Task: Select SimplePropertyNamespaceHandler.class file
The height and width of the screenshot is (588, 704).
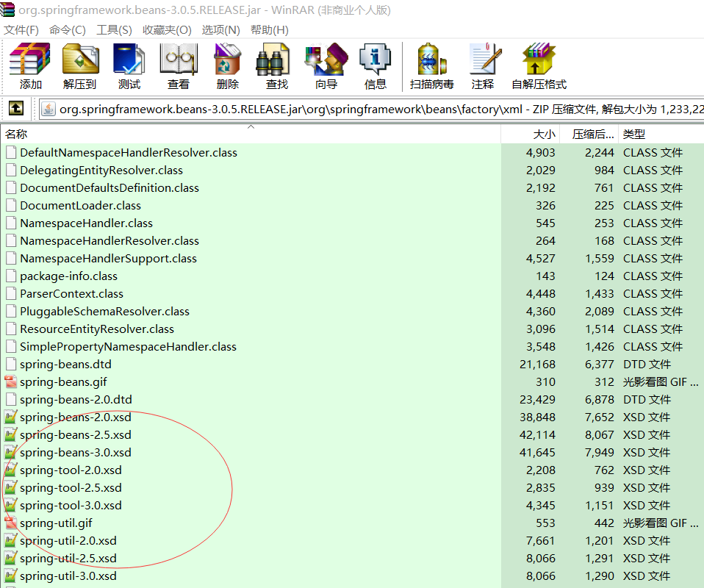Action: [128, 347]
